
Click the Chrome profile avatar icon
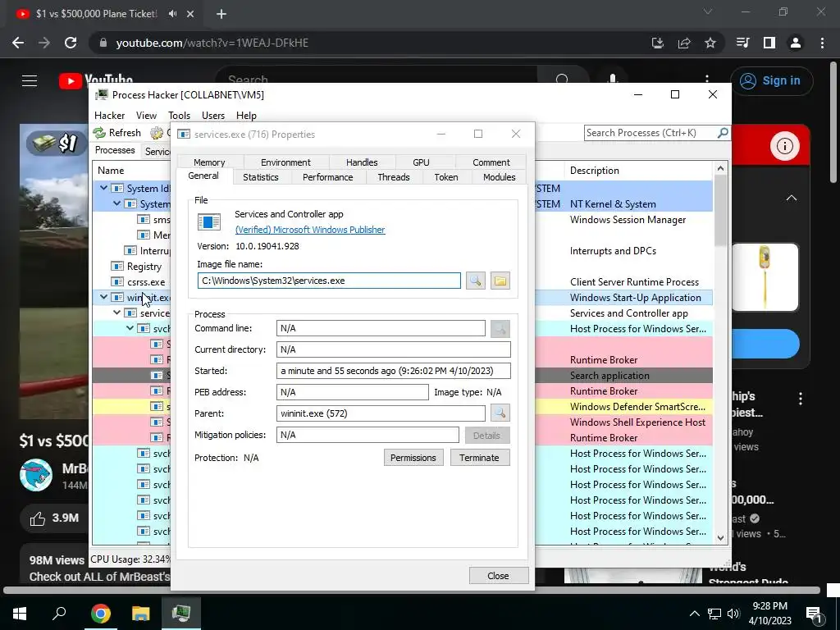coord(796,43)
